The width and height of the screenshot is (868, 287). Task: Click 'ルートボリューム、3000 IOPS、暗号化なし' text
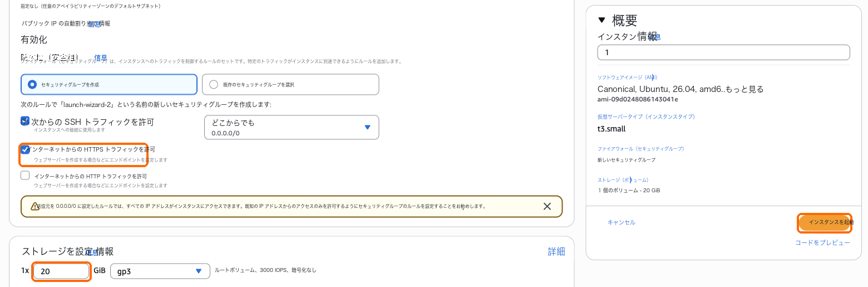coord(265,270)
